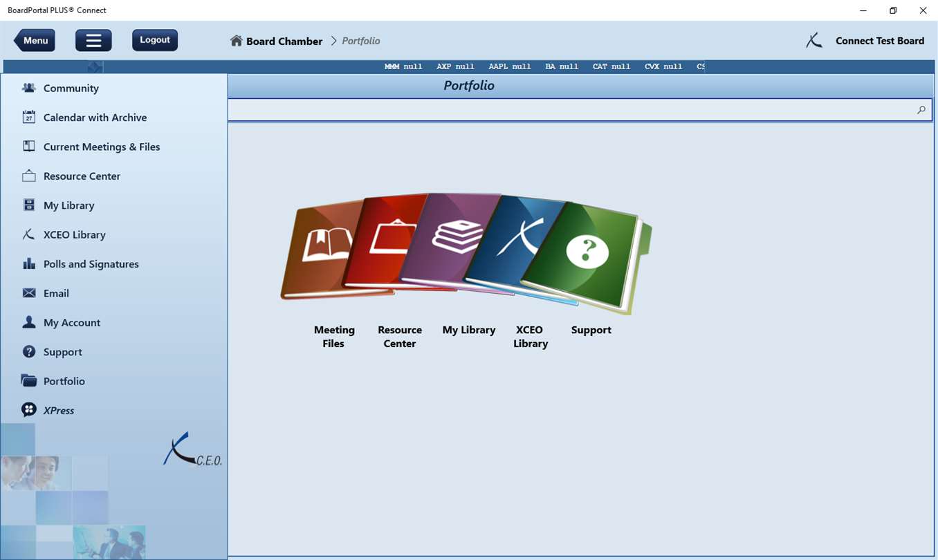Click the Portfolio folder icon in sidebar
The image size is (938, 560).
[x=29, y=380]
